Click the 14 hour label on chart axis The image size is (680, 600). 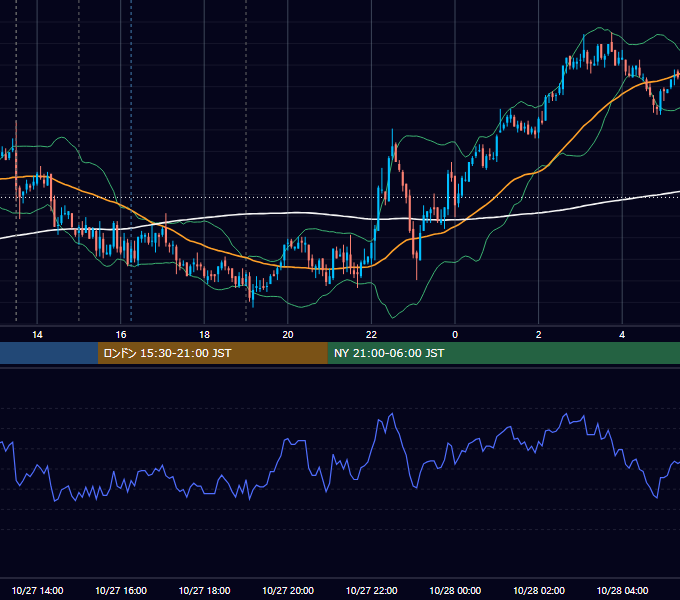37,335
